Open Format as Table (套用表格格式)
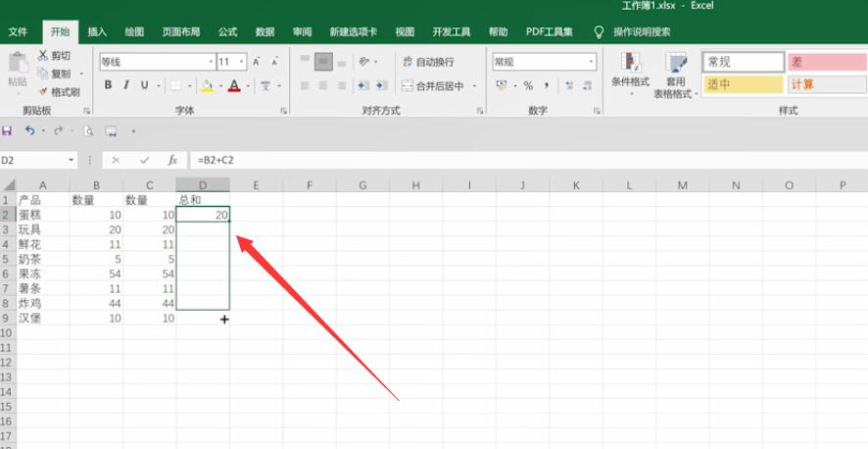 click(676, 75)
